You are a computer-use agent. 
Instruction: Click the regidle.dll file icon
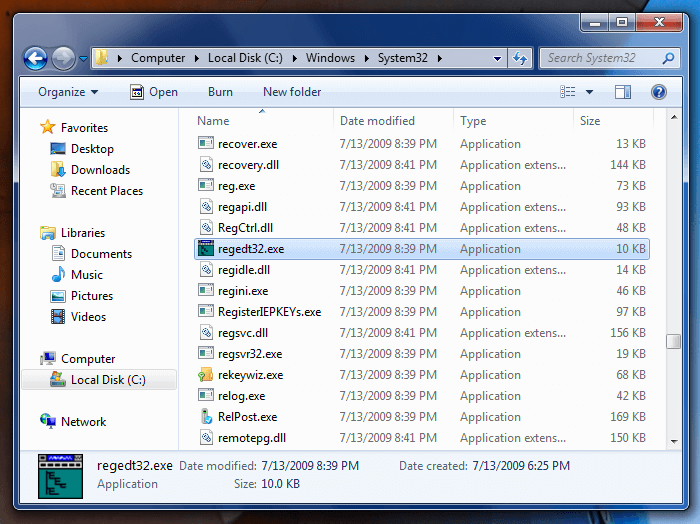click(x=206, y=269)
